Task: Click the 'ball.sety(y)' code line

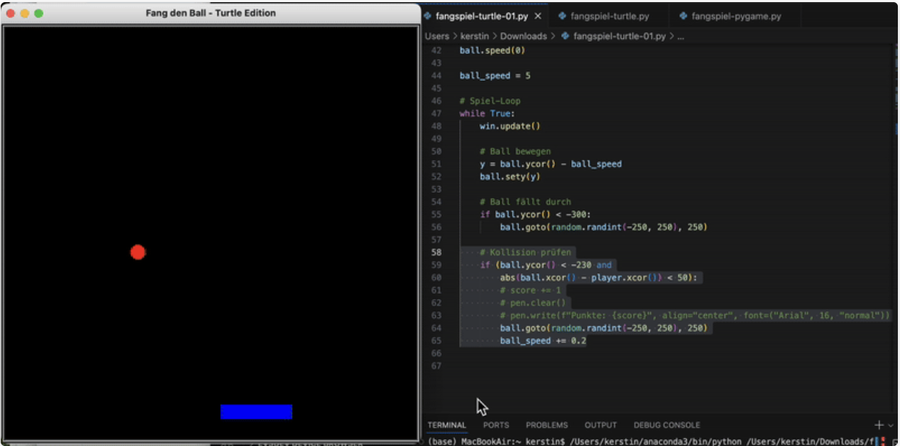Action: pos(510,177)
